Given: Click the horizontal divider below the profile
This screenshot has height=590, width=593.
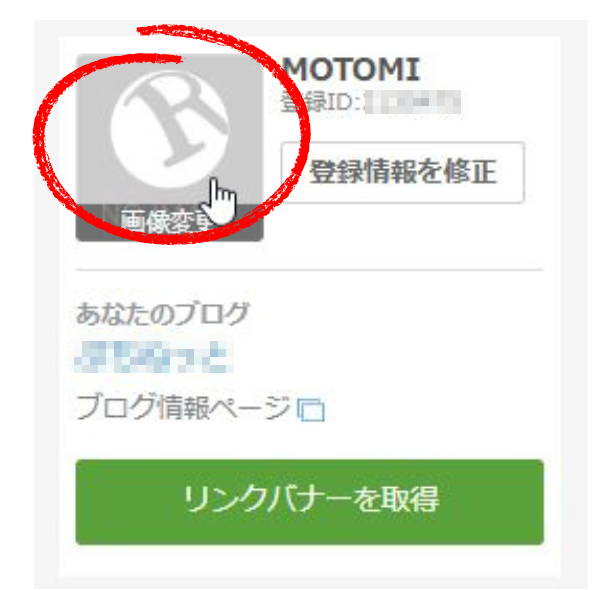Looking at the screenshot, I should coord(310,270).
